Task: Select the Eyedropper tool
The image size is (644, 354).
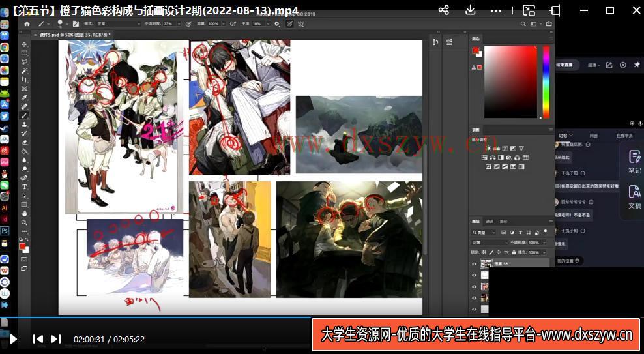Action: pyautogui.click(x=24, y=97)
